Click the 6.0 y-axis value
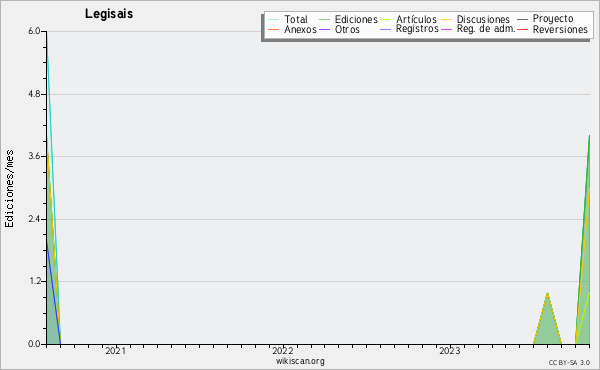 34,31
